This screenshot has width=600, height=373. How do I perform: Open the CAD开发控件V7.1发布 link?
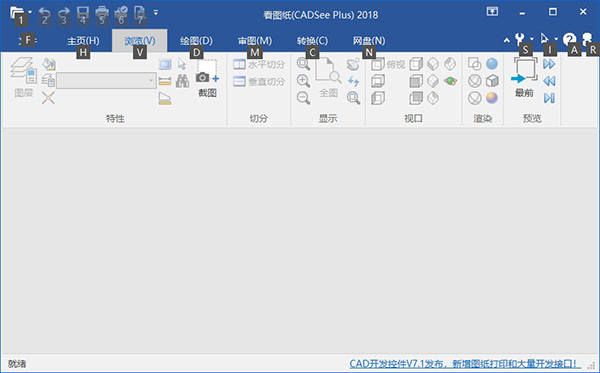pos(465,363)
